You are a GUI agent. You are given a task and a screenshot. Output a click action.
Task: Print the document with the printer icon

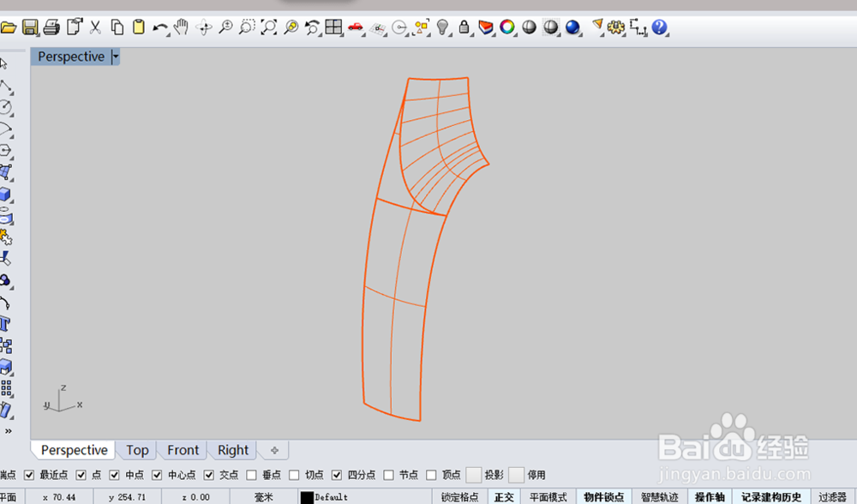tap(51, 27)
